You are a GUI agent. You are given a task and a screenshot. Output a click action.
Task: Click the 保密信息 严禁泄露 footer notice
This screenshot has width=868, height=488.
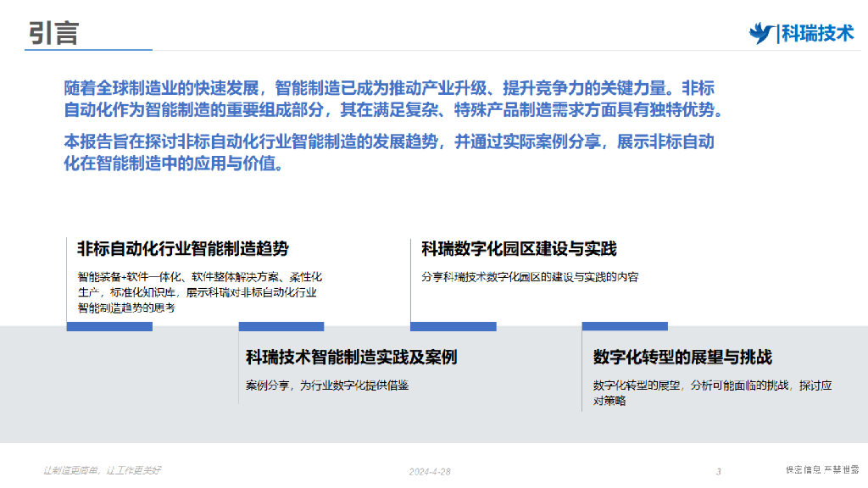[x=821, y=470]
